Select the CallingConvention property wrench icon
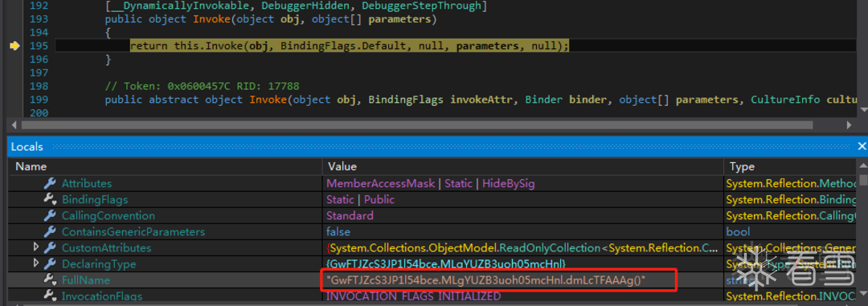Image resolution: width=868 pixels, height=306 pixels. tap(50, 216)
